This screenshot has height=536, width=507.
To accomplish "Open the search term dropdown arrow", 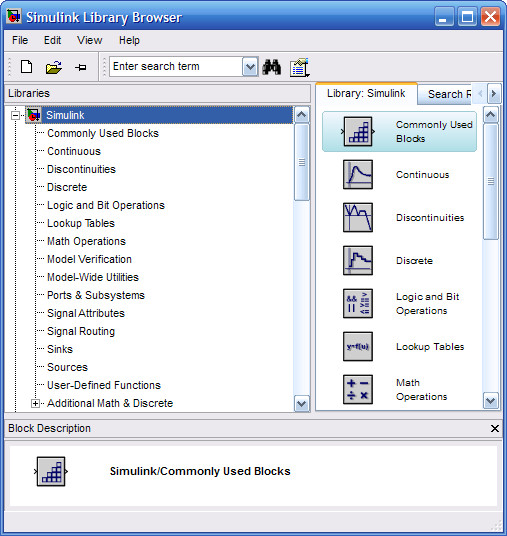I will click(x=250, y=67).
